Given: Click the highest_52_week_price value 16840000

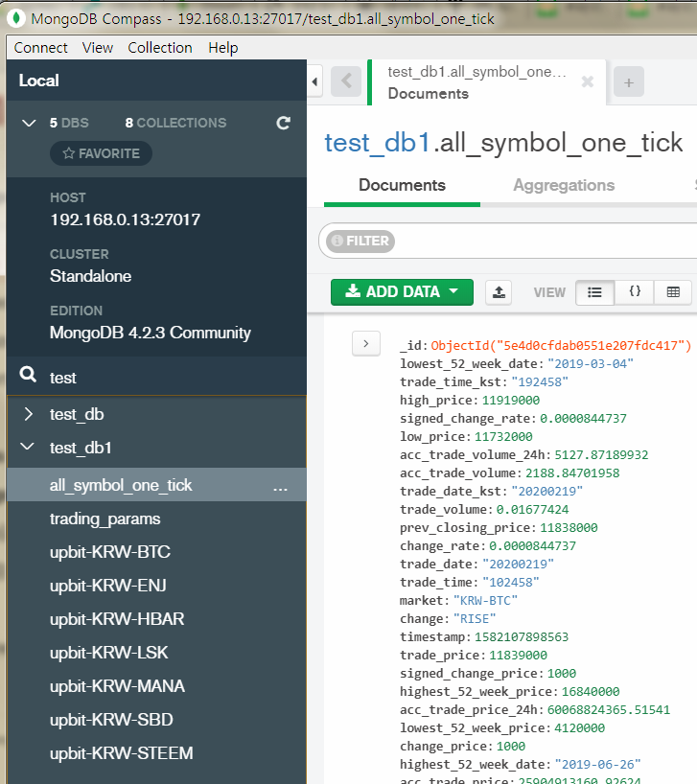Looking at the screenshot, I should pos(591,691).
